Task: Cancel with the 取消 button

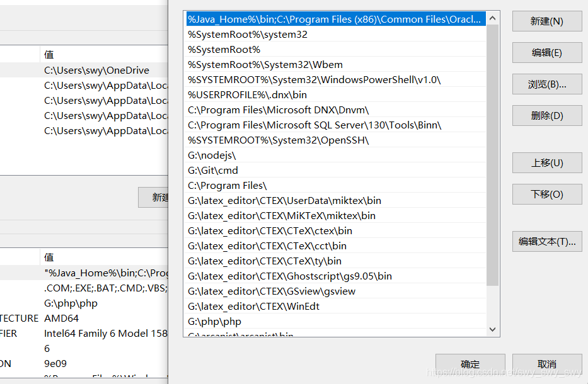Action: [x=547, y=364]
